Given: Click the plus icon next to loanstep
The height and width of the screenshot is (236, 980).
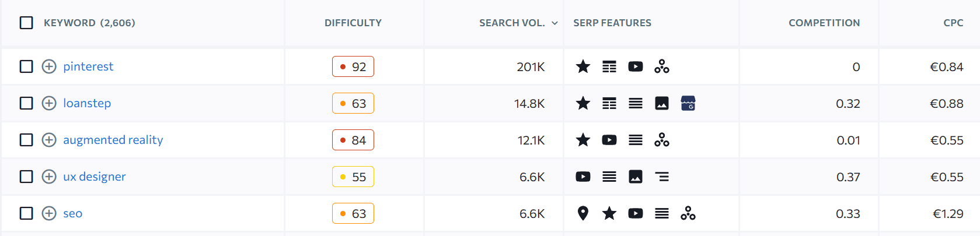Looking at the screenshot, I should click(x=49, y=103).
